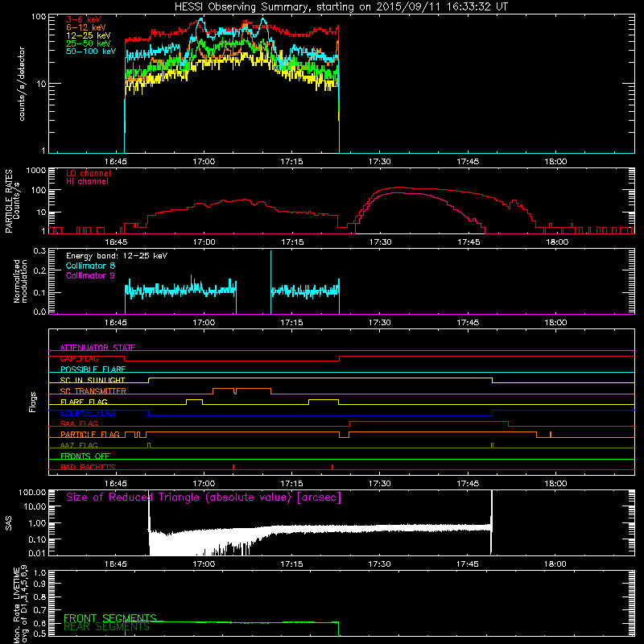Click the ATTENUATOR_STATE flag label
Viewport: 644px width, 644px height.
click(97, 348)
